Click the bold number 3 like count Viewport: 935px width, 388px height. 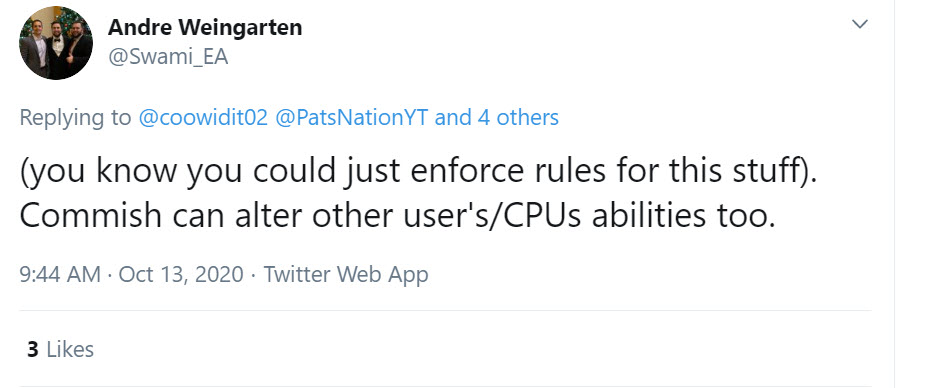click(33, 349)
